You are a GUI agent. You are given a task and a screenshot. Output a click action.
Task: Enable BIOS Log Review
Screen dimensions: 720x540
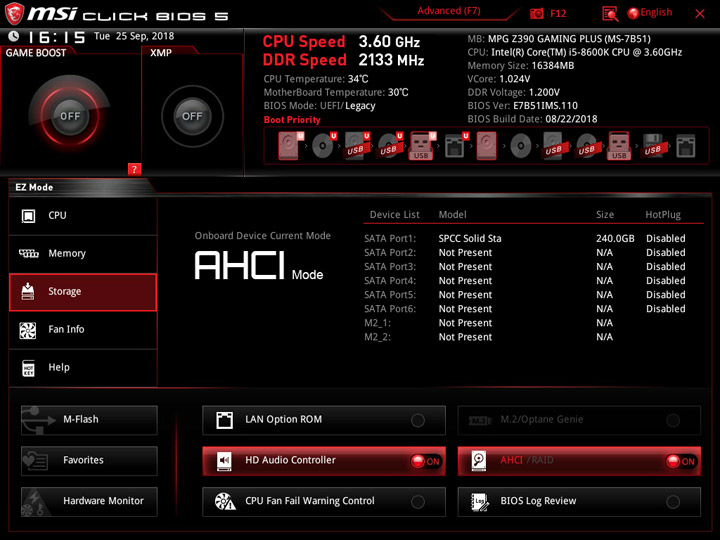tap(579, 501)
